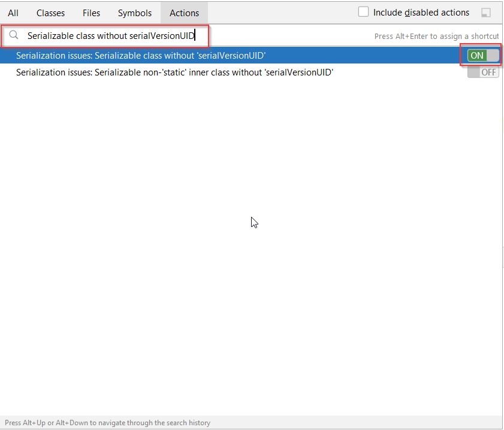Click the Actions tab
Viewport: 504px width, 430px height.
tap(184, 13)
